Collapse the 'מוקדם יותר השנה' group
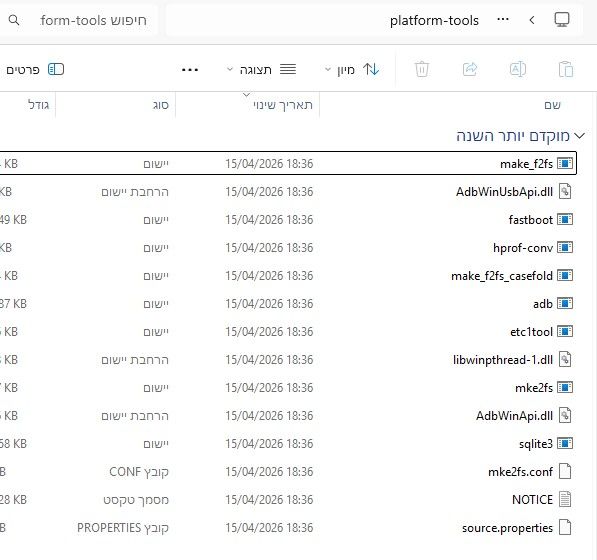This screenshot has width=597, height=560. click(x=579, y=136)
